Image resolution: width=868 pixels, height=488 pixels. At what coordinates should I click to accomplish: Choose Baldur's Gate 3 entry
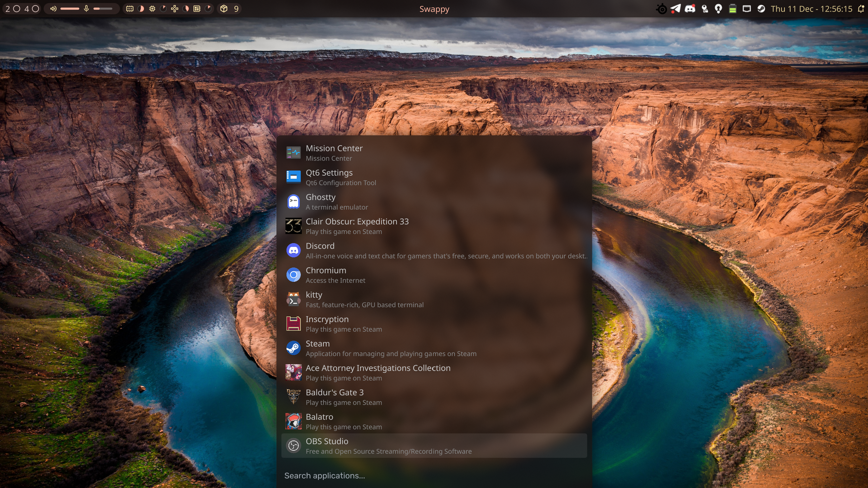coord(434,397)
